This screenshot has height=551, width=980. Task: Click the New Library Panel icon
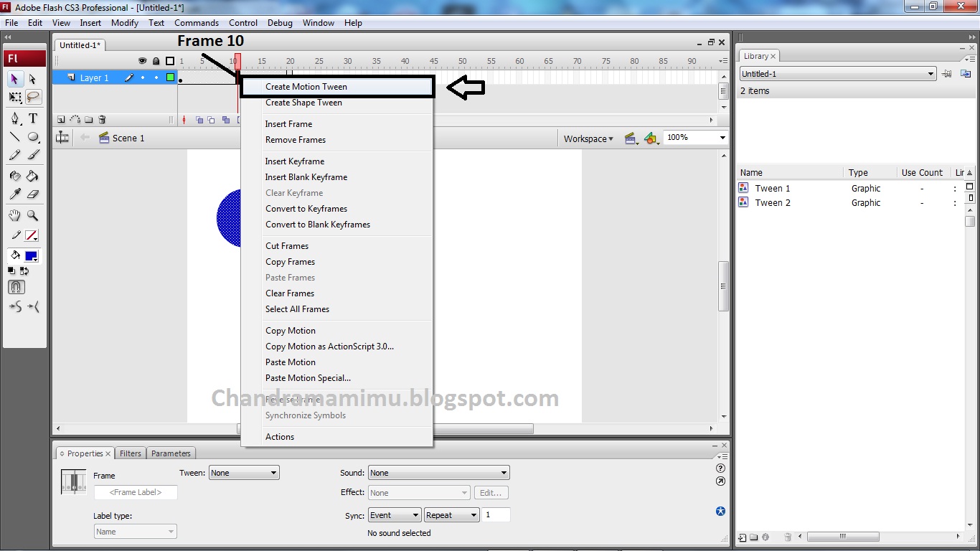(966, 73)
